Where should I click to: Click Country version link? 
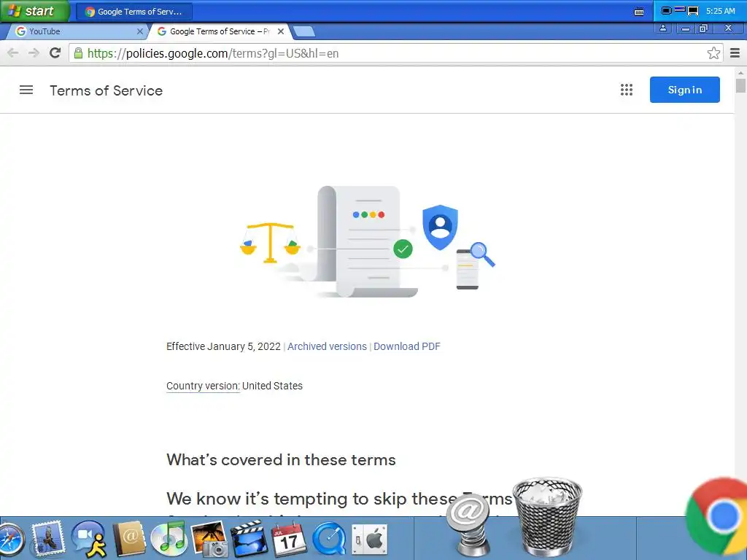click(x=203, y=386)
